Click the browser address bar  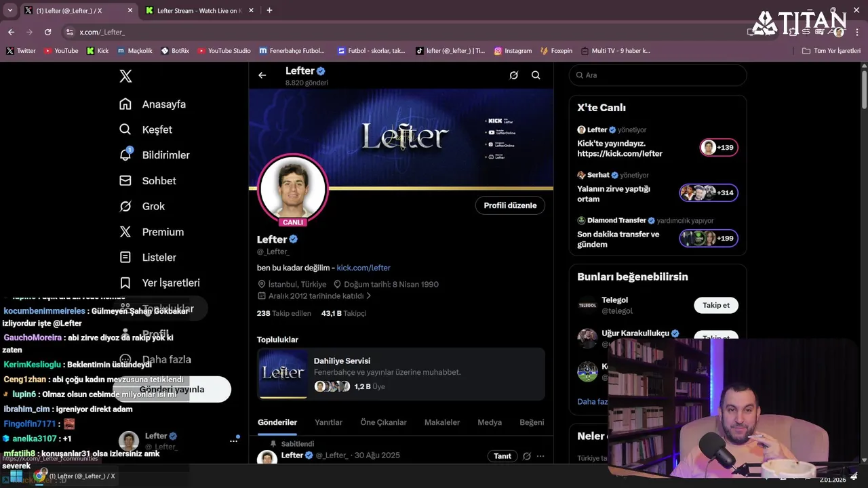[x=407, y=32]
